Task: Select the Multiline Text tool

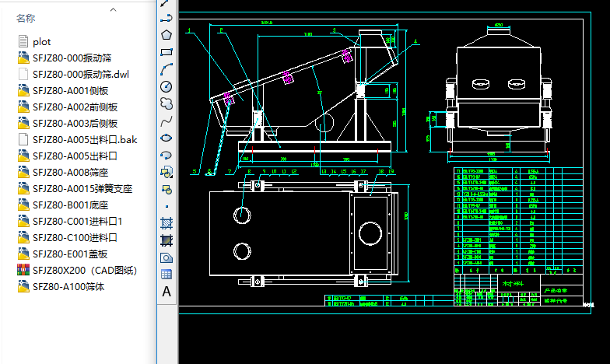Action: (x=167, y=291)
